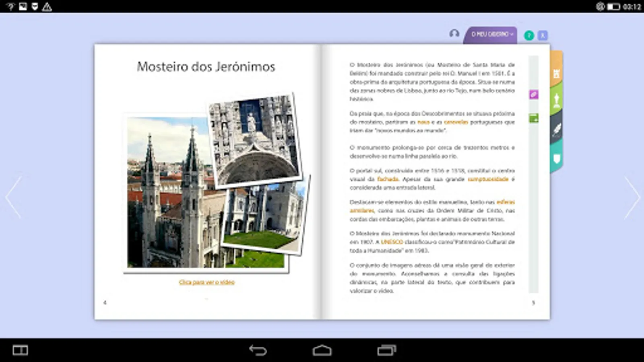Click the highlighted word 'caravelas'
Viewport: 644px width, 362px height.
pos(456,122)
